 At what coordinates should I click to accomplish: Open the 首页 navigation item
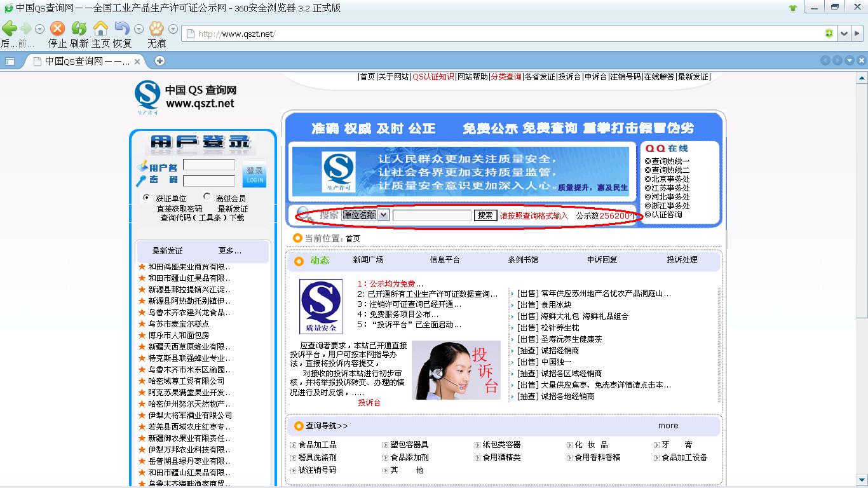(367, 77)
